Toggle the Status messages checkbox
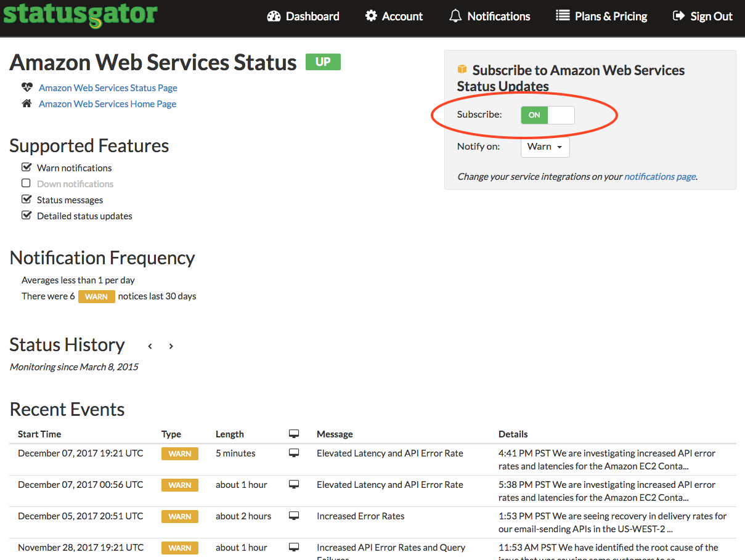 (26, 199)
